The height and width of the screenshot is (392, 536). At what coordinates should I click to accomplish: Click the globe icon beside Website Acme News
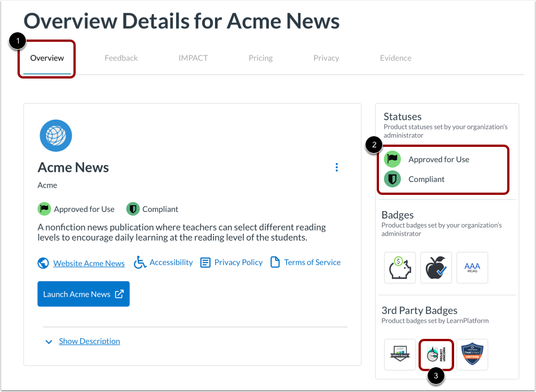(43, 263)
